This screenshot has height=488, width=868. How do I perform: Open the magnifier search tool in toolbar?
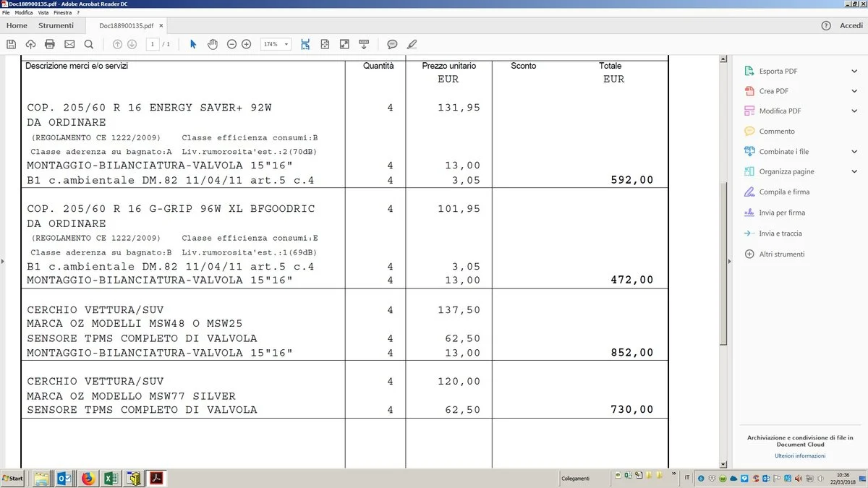pos(89,44)
